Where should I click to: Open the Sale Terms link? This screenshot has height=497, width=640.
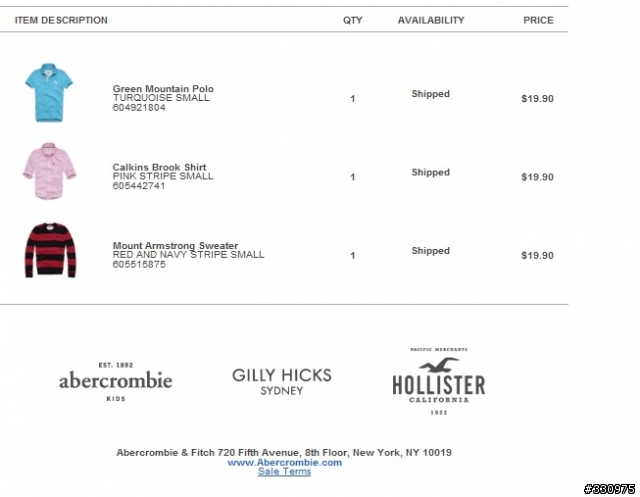tap(284, 472)
